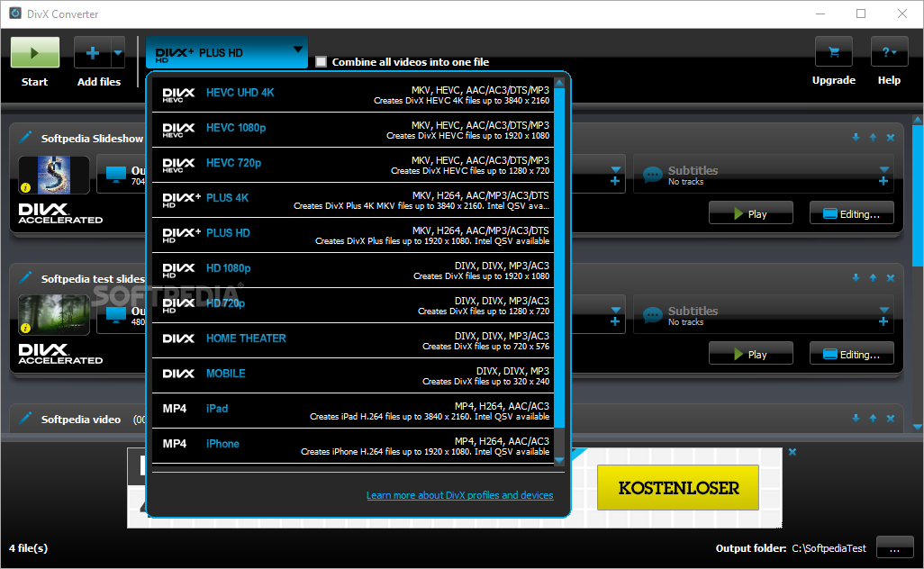Select the MOBILE profile

coord(353,375)
